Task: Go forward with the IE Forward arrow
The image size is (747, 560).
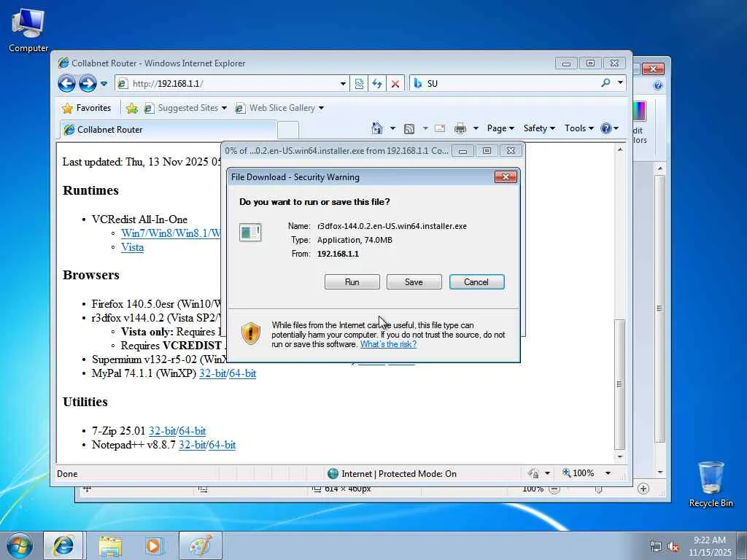Action: pos(88,84)
